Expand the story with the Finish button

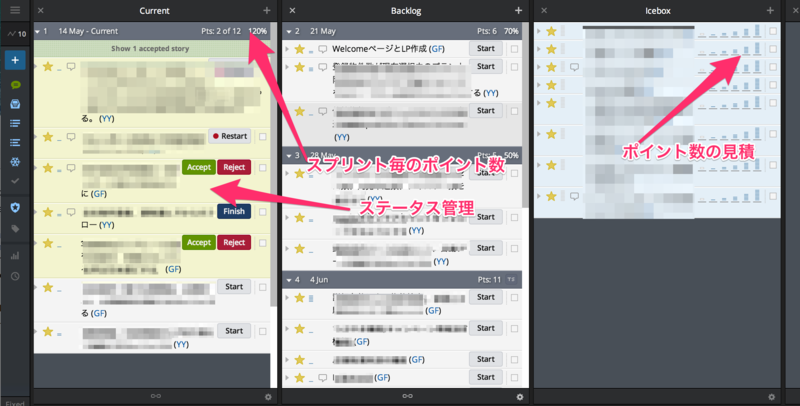36,211
